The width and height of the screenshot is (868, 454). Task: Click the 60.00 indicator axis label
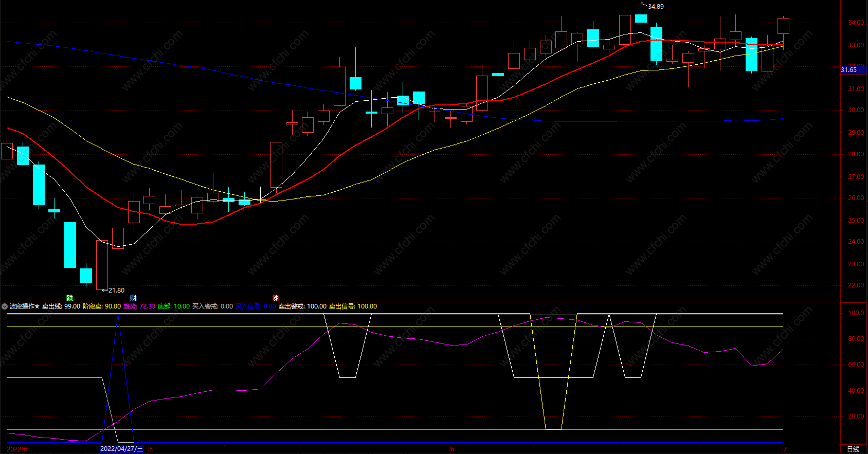[x=856, y=365]
